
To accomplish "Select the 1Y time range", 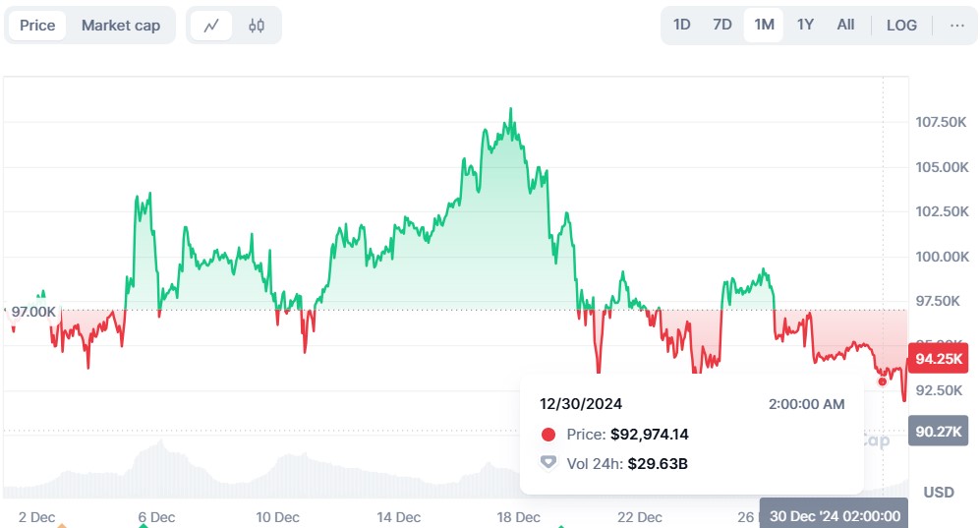I will [x=805, y=25].
